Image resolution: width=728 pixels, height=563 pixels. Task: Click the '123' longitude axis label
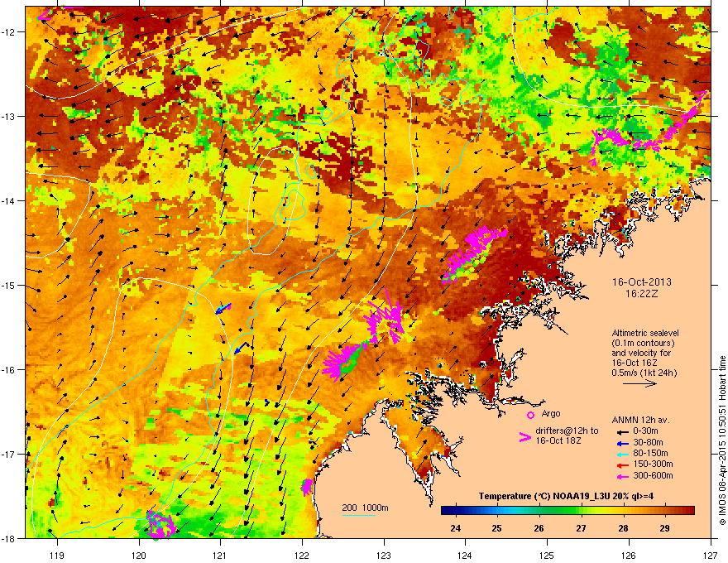pyautogui.click(x=384, y=555)
